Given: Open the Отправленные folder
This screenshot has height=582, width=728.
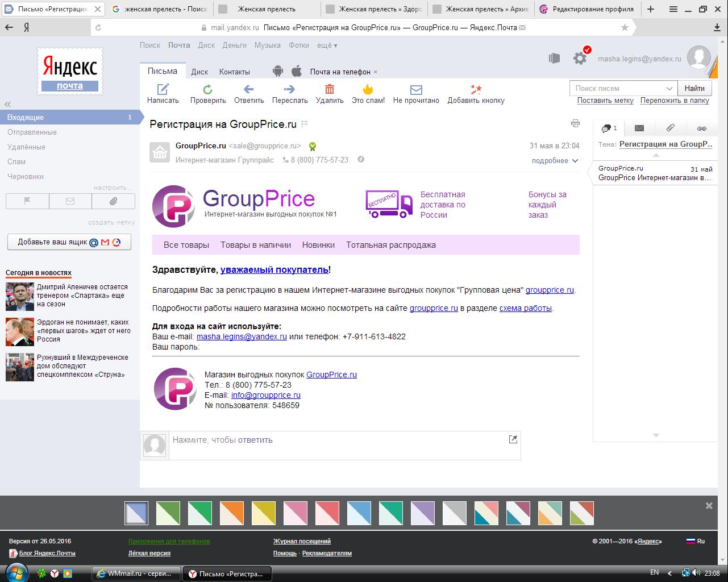Looking at the screenshot, I should tap(32, 132).
